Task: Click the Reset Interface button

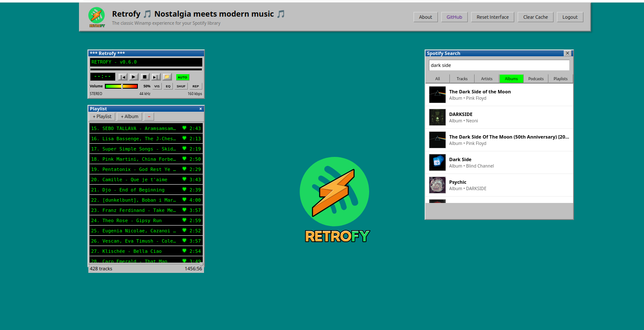Action: click(492, 17)
